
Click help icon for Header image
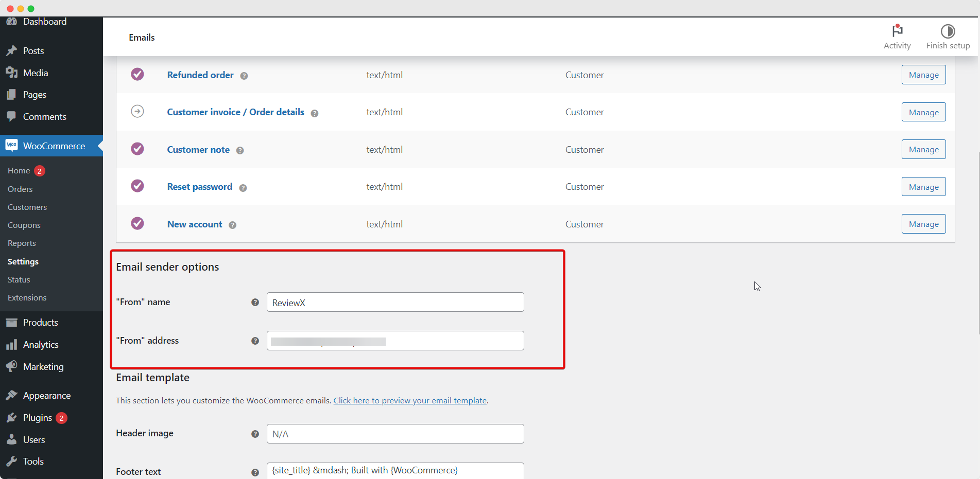(255, 434)
